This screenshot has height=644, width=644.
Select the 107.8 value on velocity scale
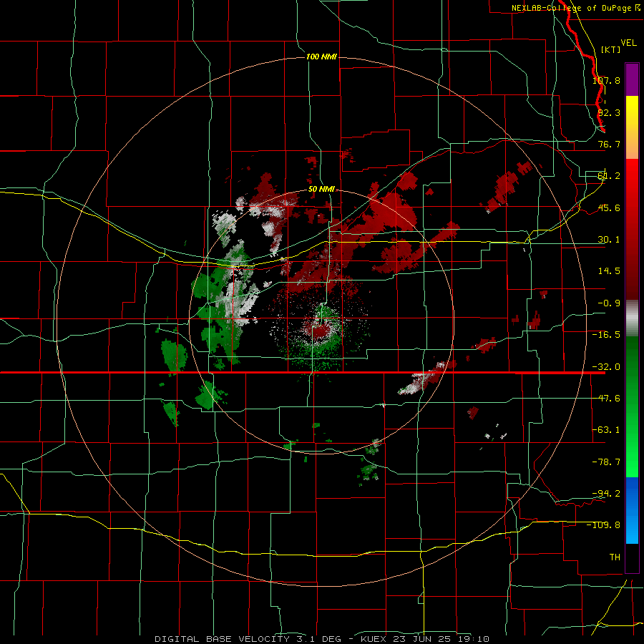(606, 80)
